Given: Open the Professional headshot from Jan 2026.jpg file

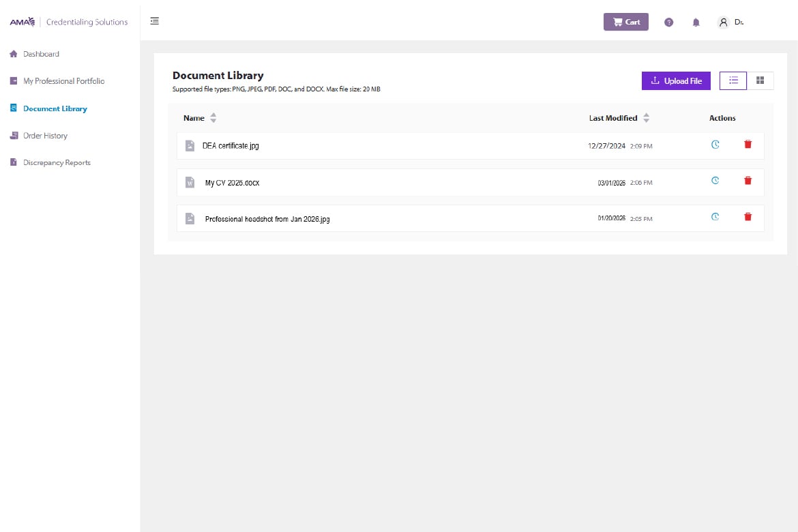Looking at the screenshot, I should 267,220.
